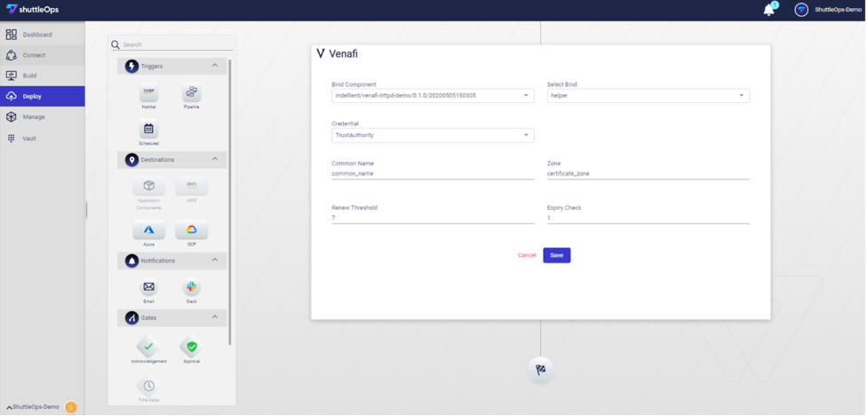Collapse the Gates section
Viewport: 868px width, 416px height.
tap(215, 317)
